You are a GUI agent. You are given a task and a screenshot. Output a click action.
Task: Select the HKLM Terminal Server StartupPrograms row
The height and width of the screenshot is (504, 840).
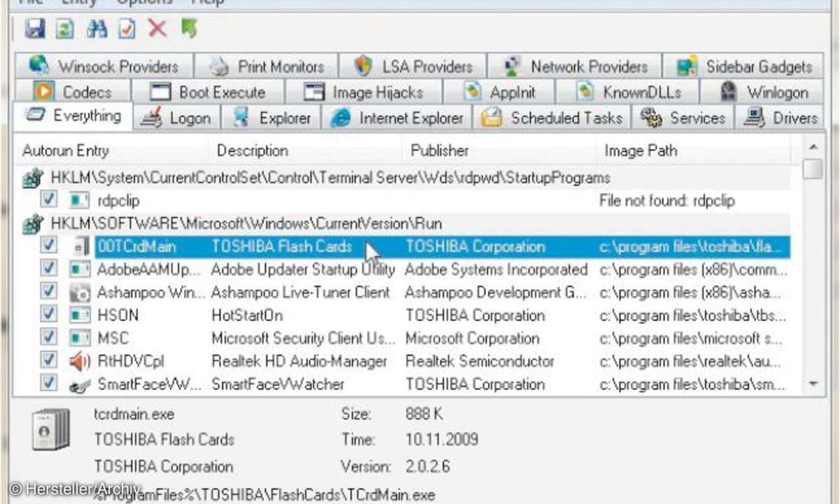pos(406,178)
